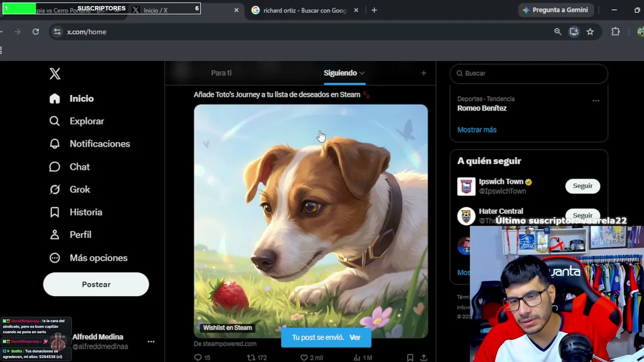Viewport: 644px width, 362px height.
Task: Open more options for Romeo Benítez trend
Action: point(596,101)
